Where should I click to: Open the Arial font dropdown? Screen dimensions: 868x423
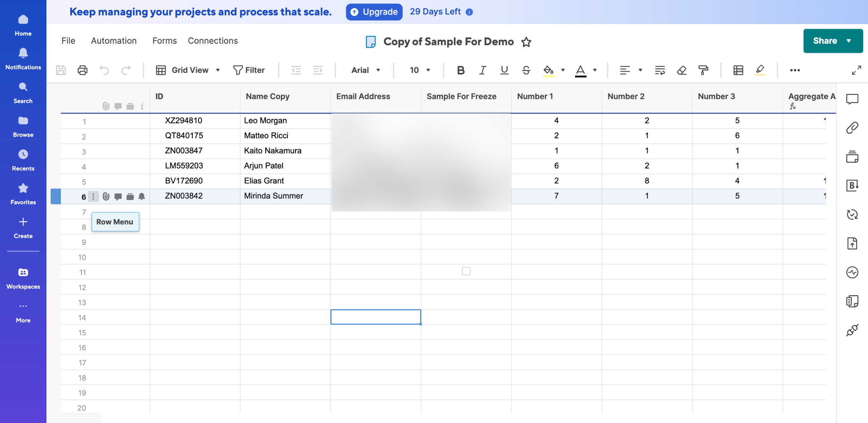coord(366,70)
